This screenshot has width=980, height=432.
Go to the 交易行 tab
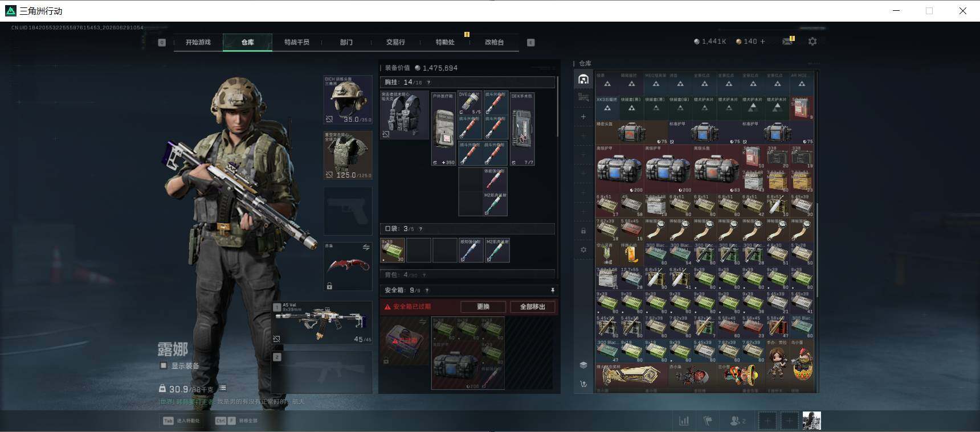(395, 42)
